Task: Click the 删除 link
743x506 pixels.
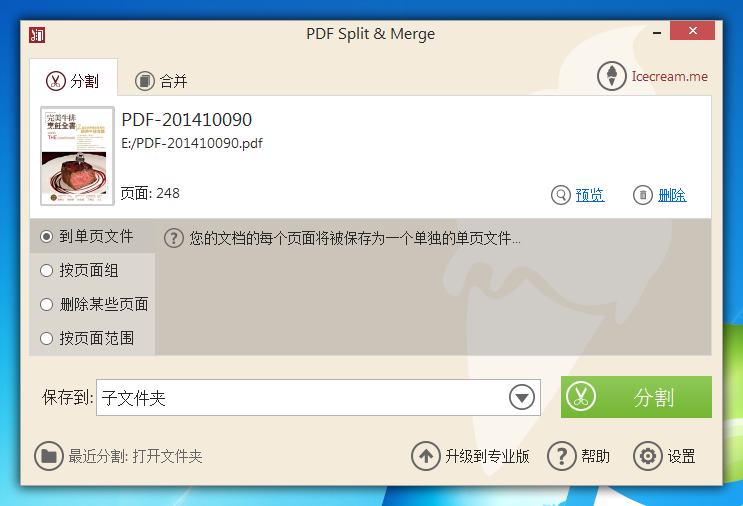Action: click(672, 195)
